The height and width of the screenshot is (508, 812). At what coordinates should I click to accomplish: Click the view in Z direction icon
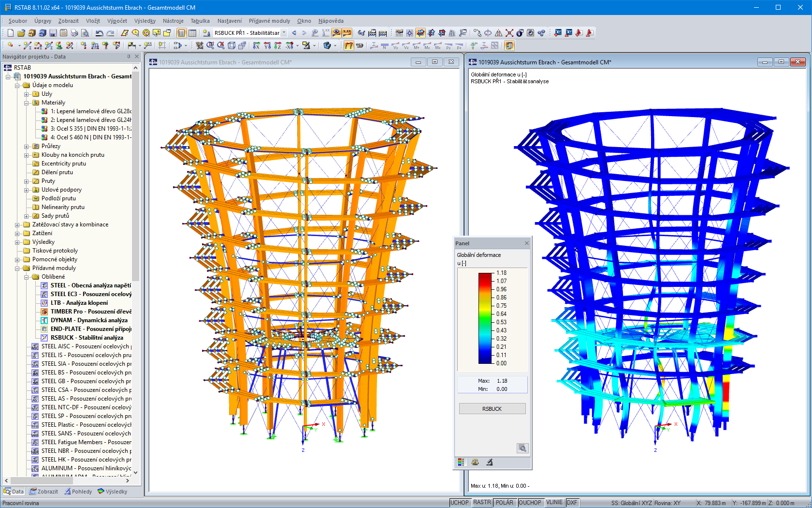278,45
